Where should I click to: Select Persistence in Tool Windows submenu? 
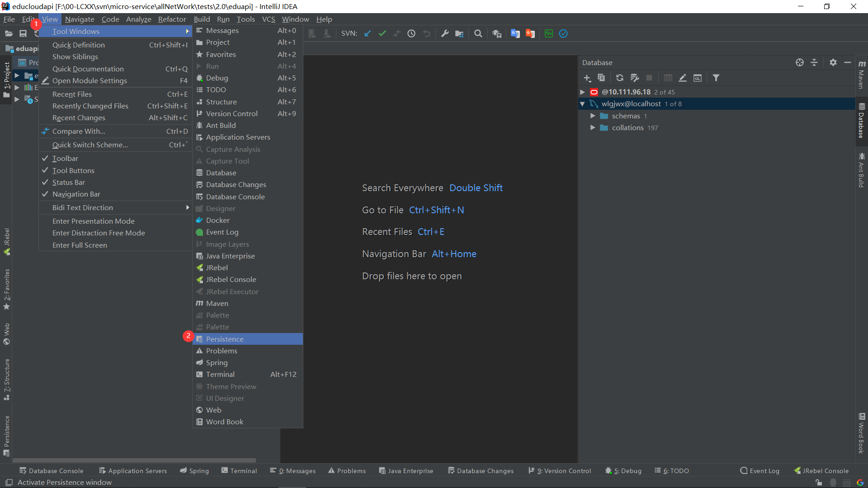pyautogui.click(x=248, y=339)
